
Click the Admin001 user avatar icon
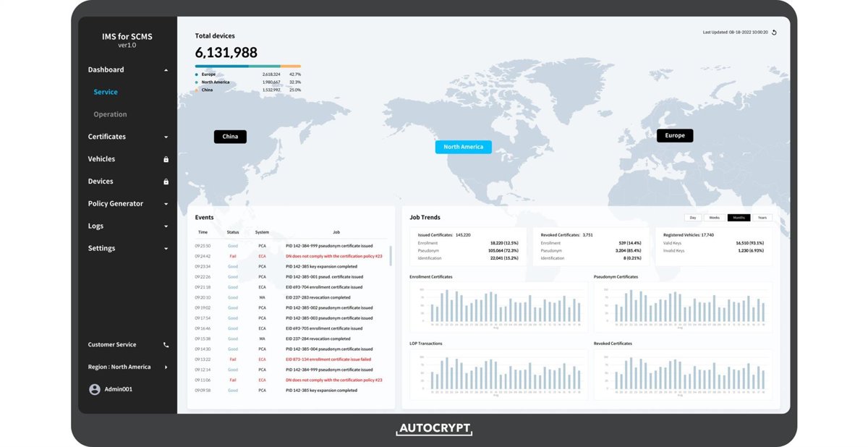(95, 389)
